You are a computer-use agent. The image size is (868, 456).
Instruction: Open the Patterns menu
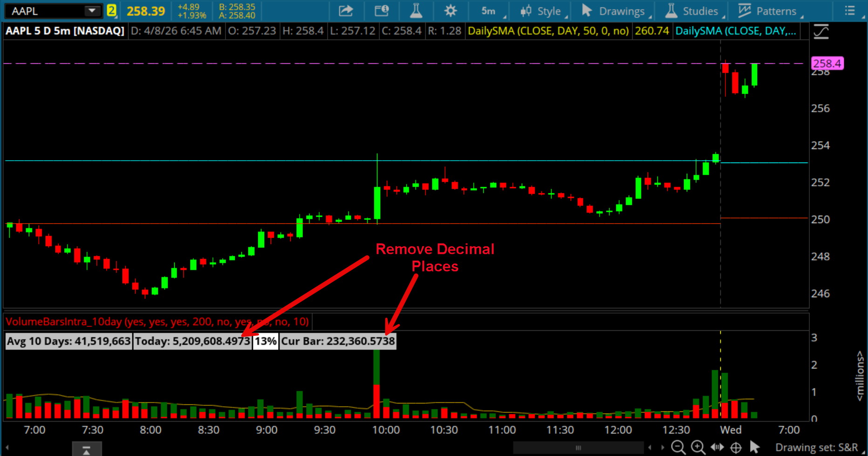pos(770,11)
